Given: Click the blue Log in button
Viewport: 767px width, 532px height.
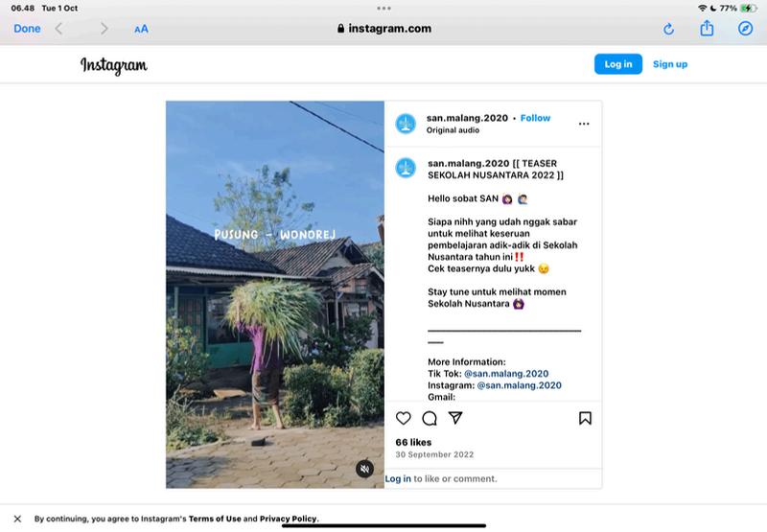Looking at the screenshot, I should [618, 64].
